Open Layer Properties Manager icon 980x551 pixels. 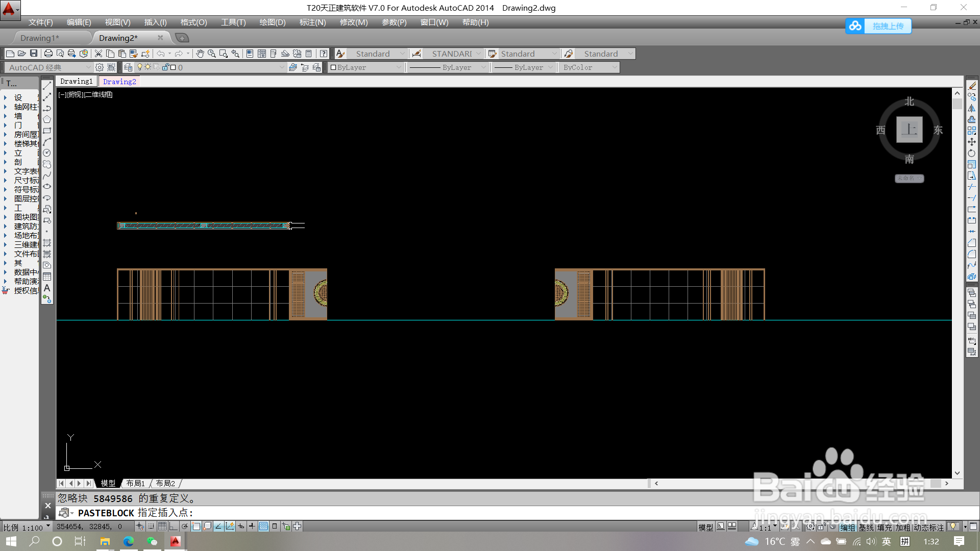pos(128,67)
